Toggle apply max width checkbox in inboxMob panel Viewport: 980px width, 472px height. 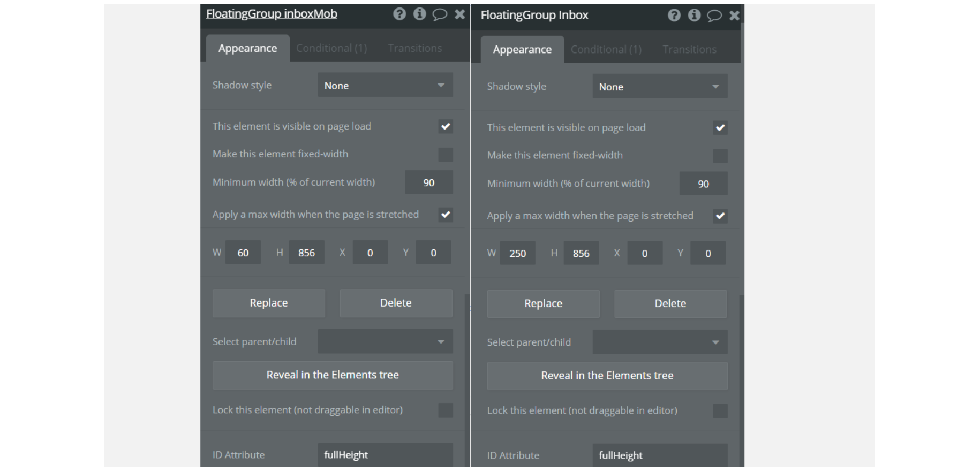click(x=446, y=215)
